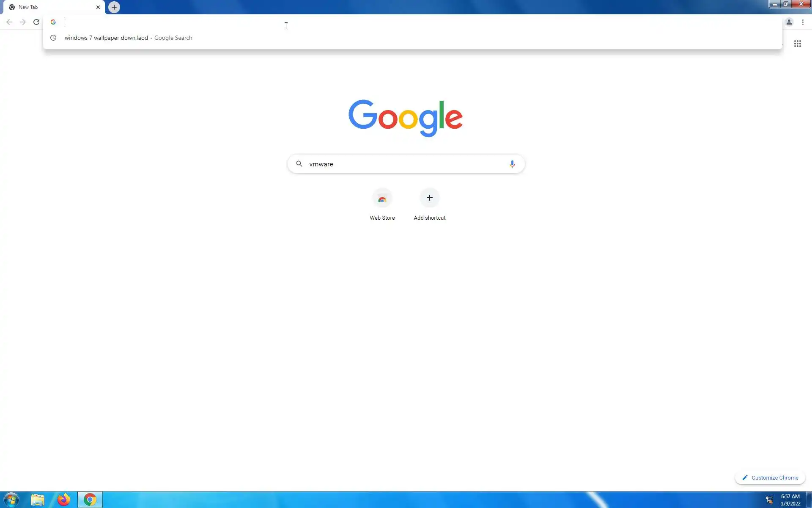The width and height of the screenshot is (812, 508).
Task: Click the Add shortcut plus button
Action: pos(429,198)
